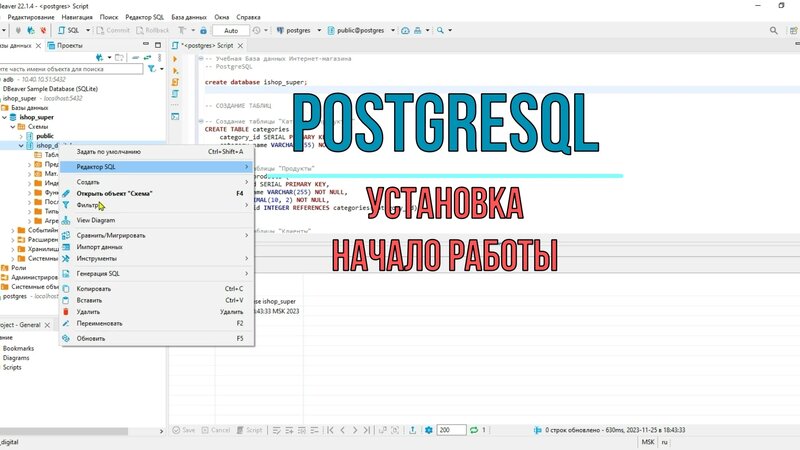Choose Задать по умолчанию in context menu
The width and height of the screenshot is (800, 450).
pos(157,152)
